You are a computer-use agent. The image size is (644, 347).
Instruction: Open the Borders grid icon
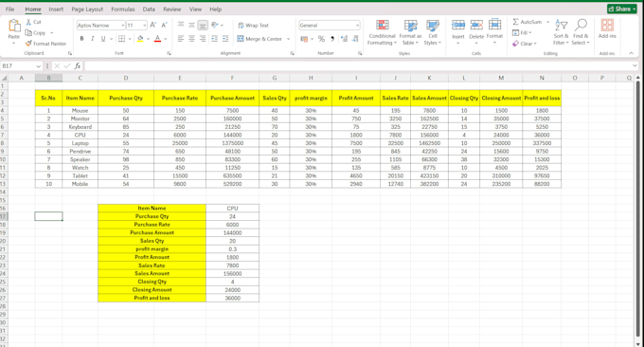121,39
